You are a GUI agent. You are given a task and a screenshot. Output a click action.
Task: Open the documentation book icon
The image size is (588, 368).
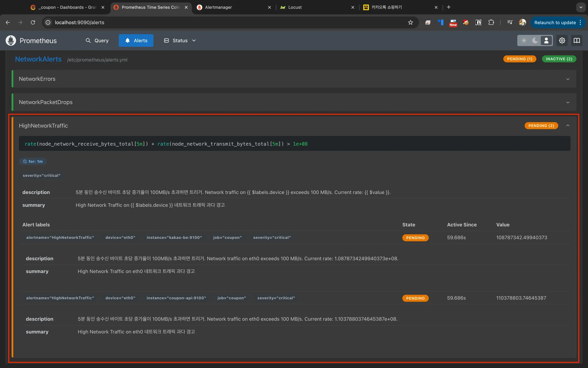pyautogui.click(x=577, y=41)
